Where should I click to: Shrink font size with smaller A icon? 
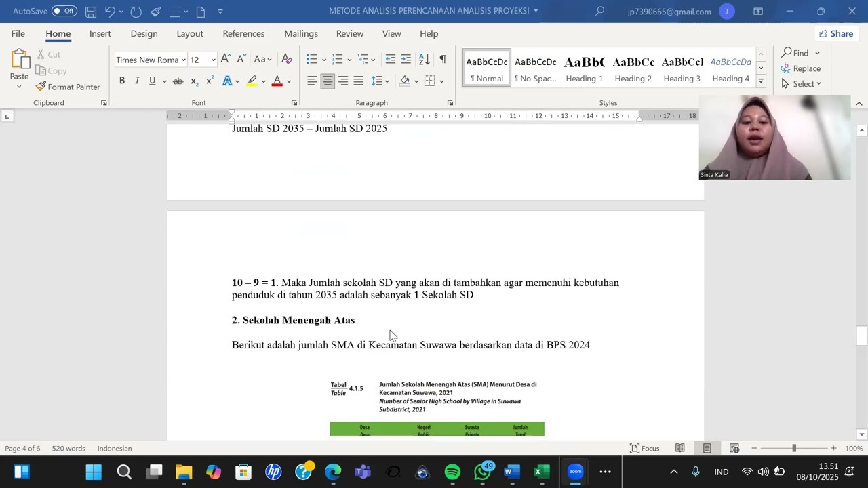point(241,60)
